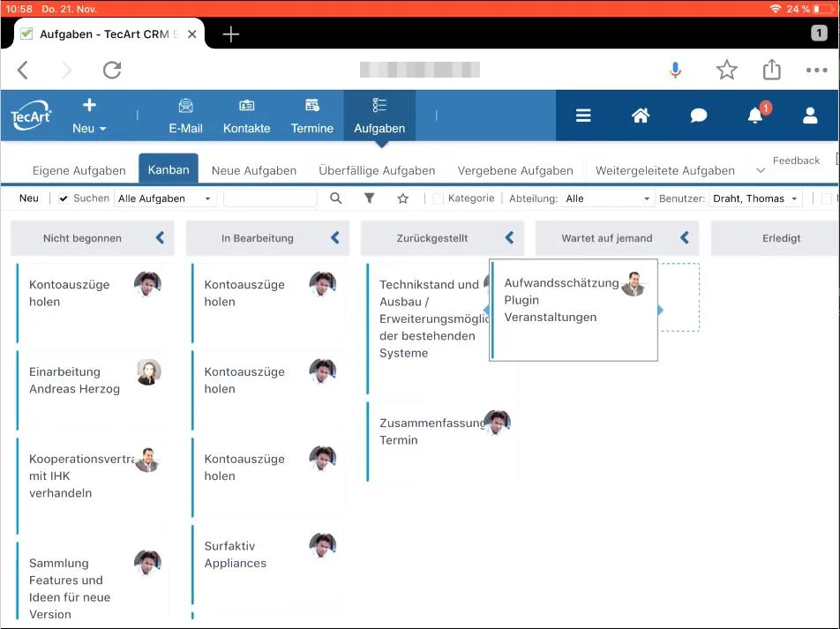Collapse the In Bearbeitung column

pos(334,238)
